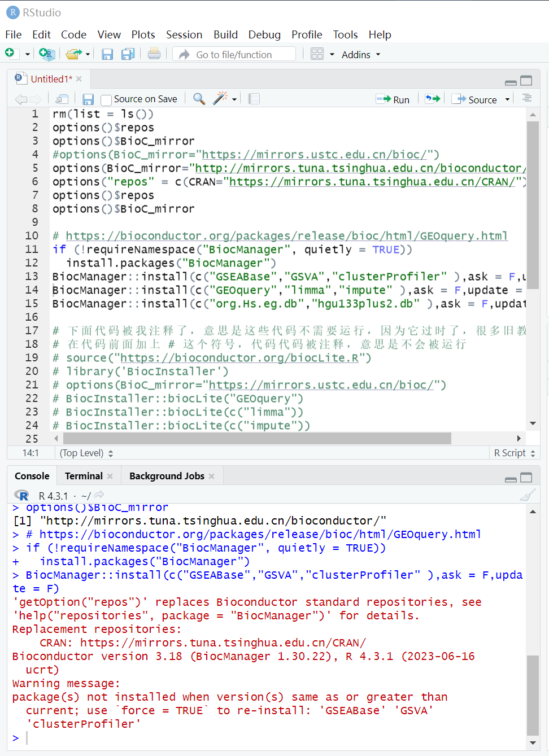The image size is (549, 756).
Task: Open the R Script file type selector
Action: 515,453
